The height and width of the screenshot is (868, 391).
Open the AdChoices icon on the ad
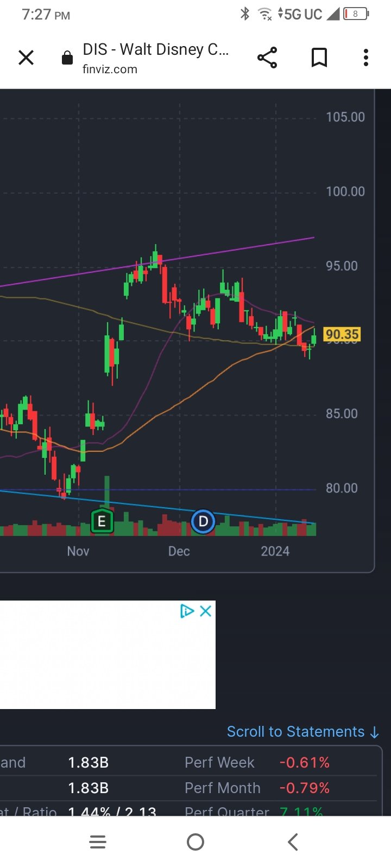click(x=187, y=611)
